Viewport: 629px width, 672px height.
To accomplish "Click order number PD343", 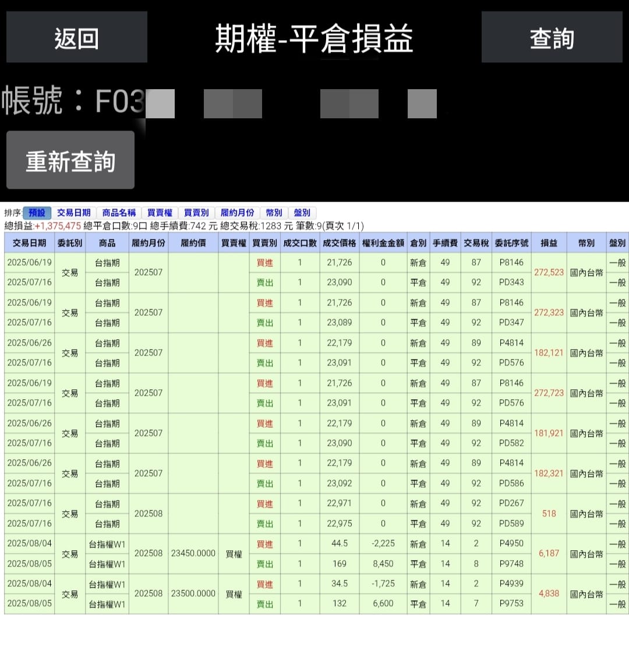I will pyautogui.click(x=512, y=283).
